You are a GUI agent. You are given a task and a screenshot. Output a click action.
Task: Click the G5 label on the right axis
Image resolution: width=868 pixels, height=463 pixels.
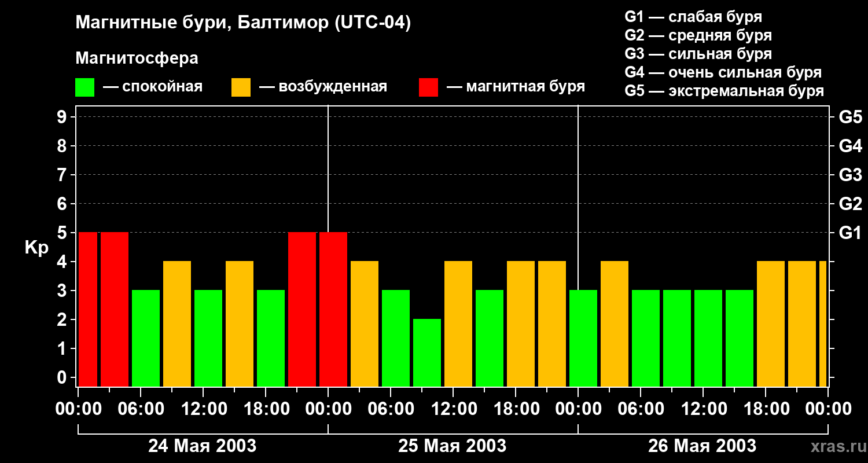pos(850,117)
